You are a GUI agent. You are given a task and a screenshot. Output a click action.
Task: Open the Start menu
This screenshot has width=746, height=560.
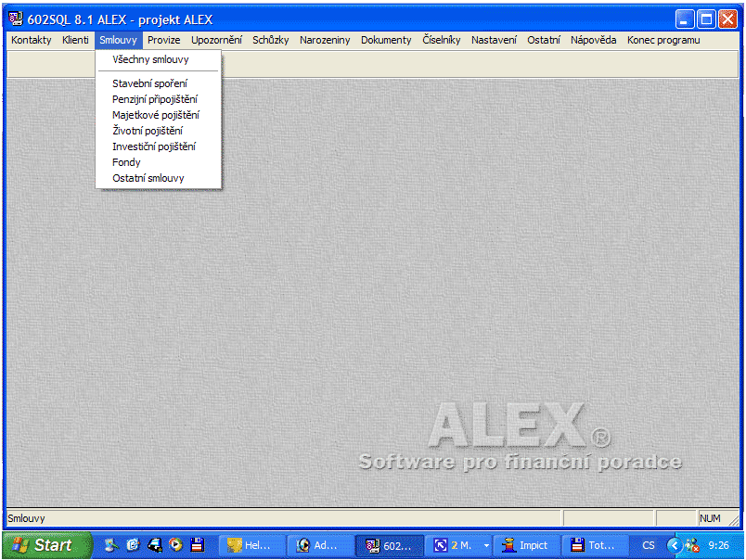pyautogui.click(x=46, y=545)
